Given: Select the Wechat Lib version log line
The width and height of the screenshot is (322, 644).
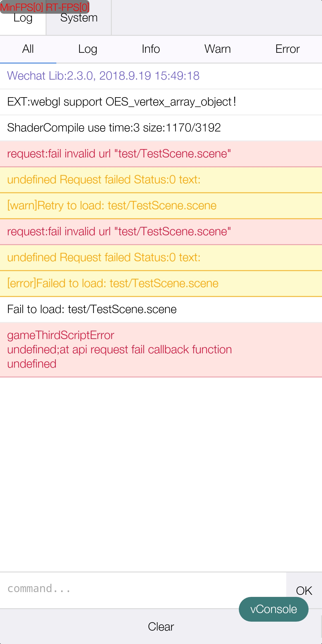Looking at the screenshot, I should coord(103,76).
